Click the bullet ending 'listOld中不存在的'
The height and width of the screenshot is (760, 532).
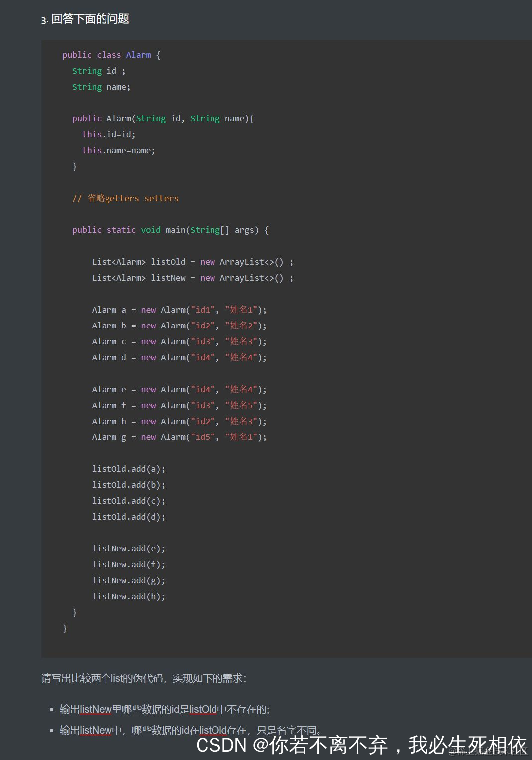pos(165,709)
